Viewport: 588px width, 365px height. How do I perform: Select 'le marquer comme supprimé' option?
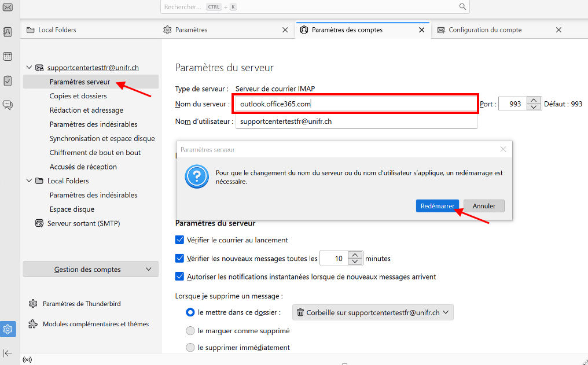point(190,331)
